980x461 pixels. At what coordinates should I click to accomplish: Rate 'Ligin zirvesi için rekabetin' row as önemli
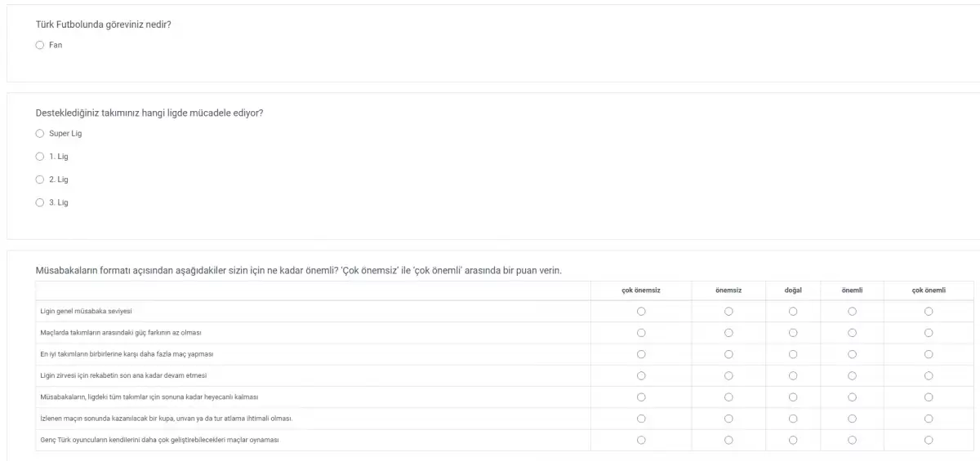pyautogui.click(x=852, y=375)
